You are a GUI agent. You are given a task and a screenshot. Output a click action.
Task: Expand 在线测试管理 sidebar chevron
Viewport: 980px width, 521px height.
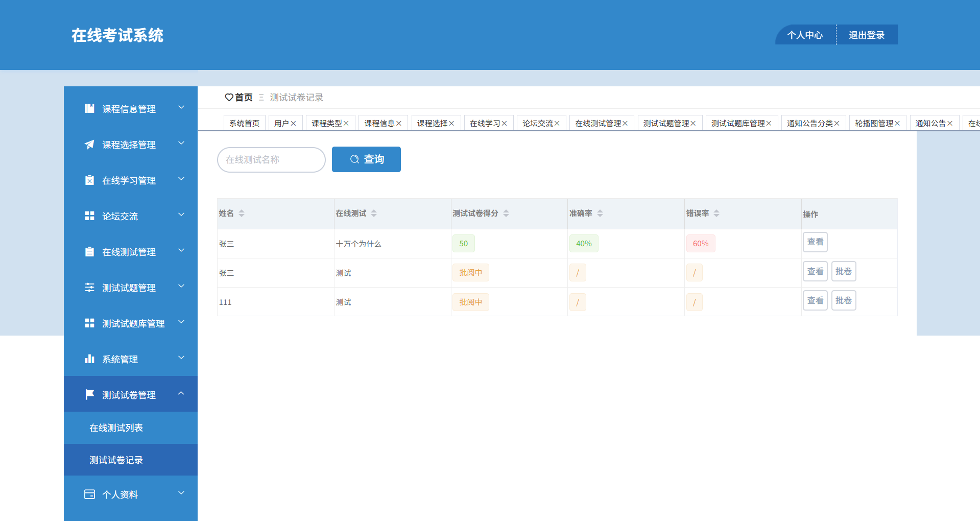click(x=181, y=250)
